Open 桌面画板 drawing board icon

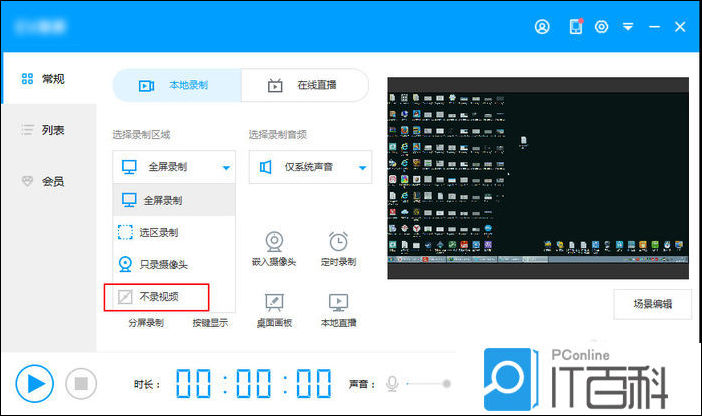click(274, 302)
